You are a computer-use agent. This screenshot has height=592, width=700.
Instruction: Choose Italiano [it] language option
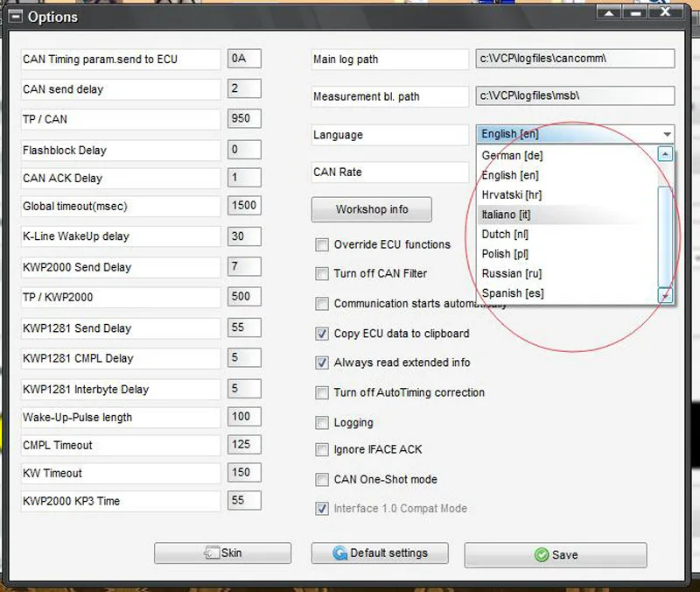(567, 215)
